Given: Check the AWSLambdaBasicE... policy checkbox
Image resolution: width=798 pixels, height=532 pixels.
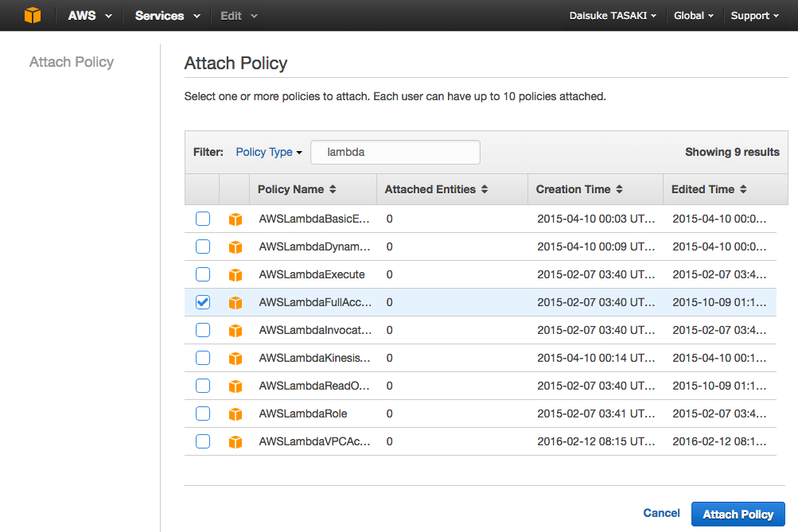Looking at the screenshot, I should 203,219.
